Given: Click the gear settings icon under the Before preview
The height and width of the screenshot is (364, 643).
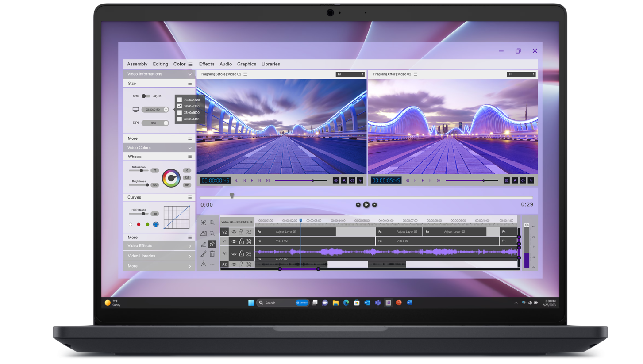Looking at the screenshot, I should coord(336,180).
